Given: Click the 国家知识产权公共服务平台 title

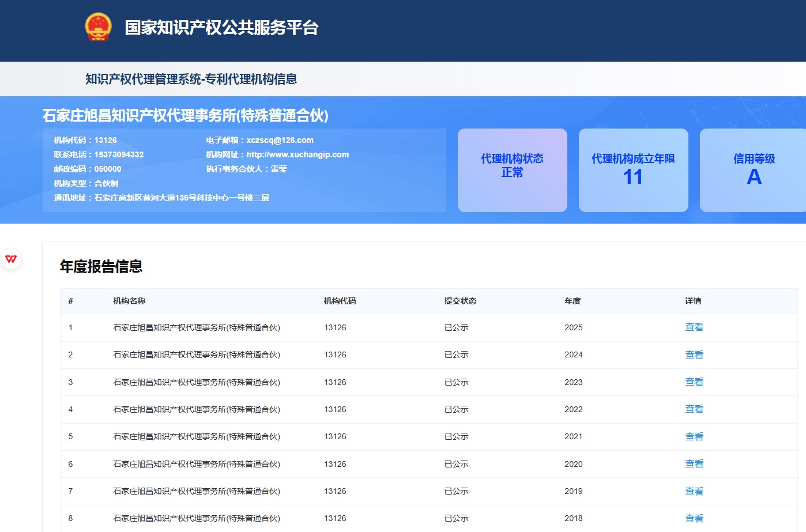Looking at the screenshot, I should point(222,28).
